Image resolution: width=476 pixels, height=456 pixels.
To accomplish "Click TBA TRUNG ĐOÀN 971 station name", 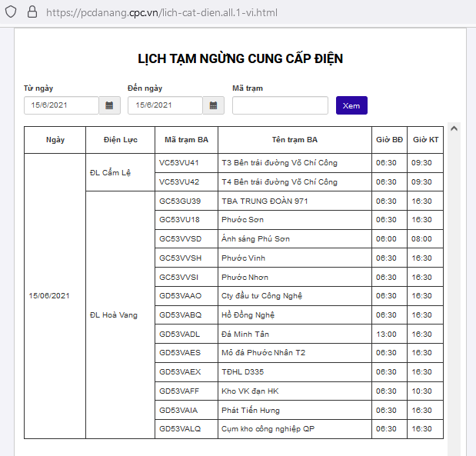I will click(265, 201).
